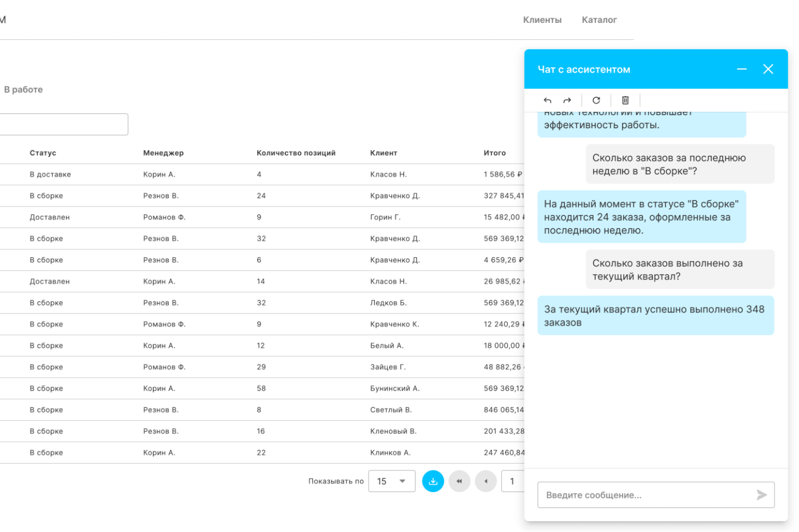Open the Каталог menu item
This screenshot has height=532, width=799.
click(599, 20)
